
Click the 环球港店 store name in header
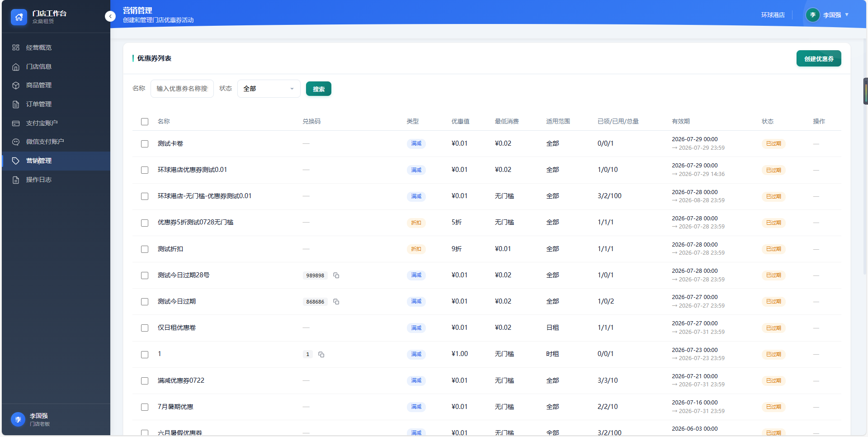coord(773,15)
